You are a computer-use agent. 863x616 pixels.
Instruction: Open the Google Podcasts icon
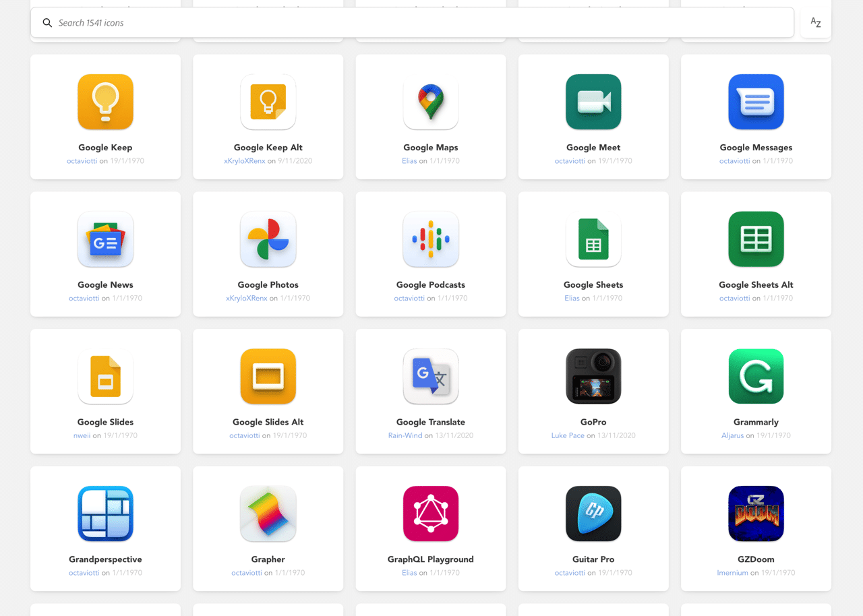(x=431, y=239)
